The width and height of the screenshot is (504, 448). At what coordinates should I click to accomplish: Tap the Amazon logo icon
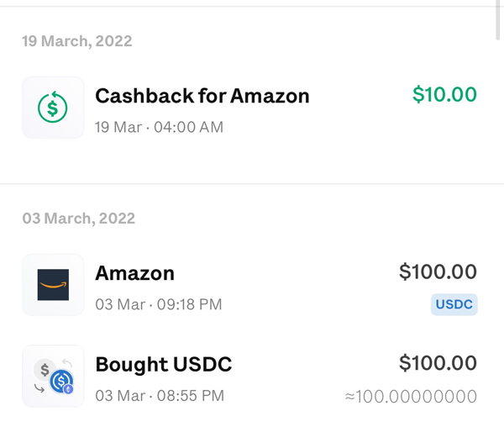pyautogui.click(x=53, y=285)
